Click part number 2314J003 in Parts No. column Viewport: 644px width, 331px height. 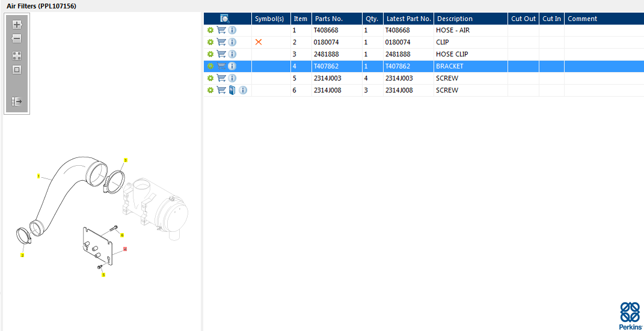(328, 78)
